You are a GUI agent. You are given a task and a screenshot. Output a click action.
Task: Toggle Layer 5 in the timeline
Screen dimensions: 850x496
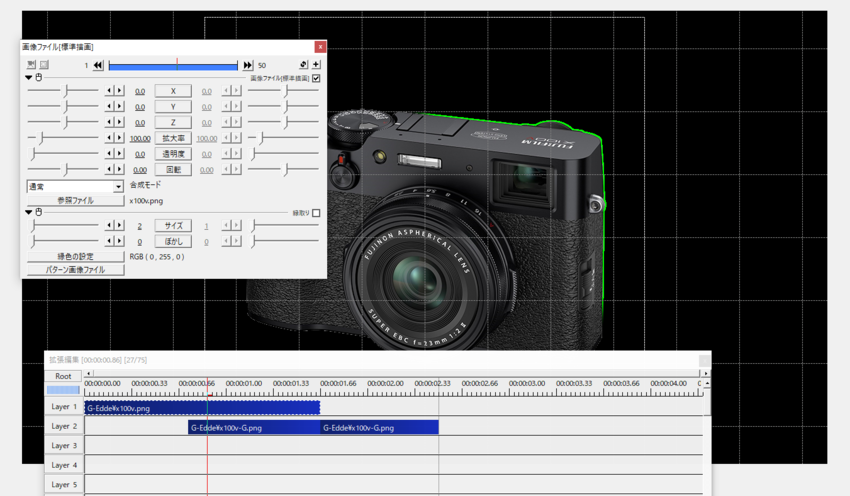[x=64, y=485]
